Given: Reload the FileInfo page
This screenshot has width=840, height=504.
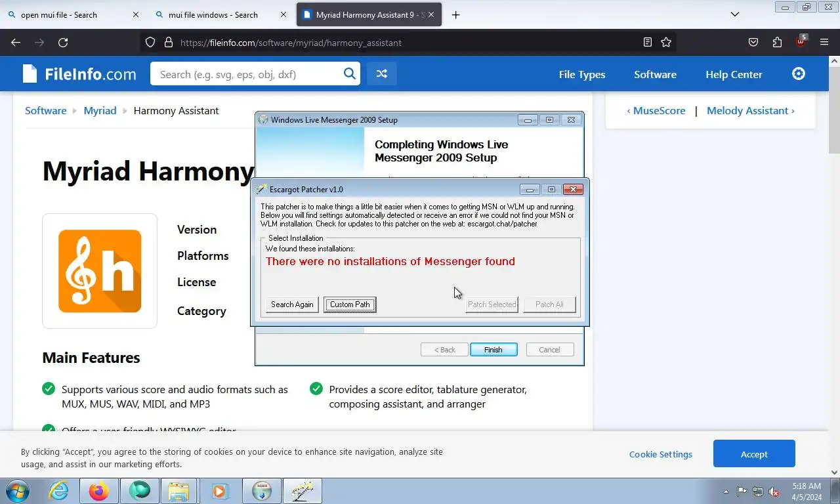Looking at the screenshot, I should click(63, 43).
